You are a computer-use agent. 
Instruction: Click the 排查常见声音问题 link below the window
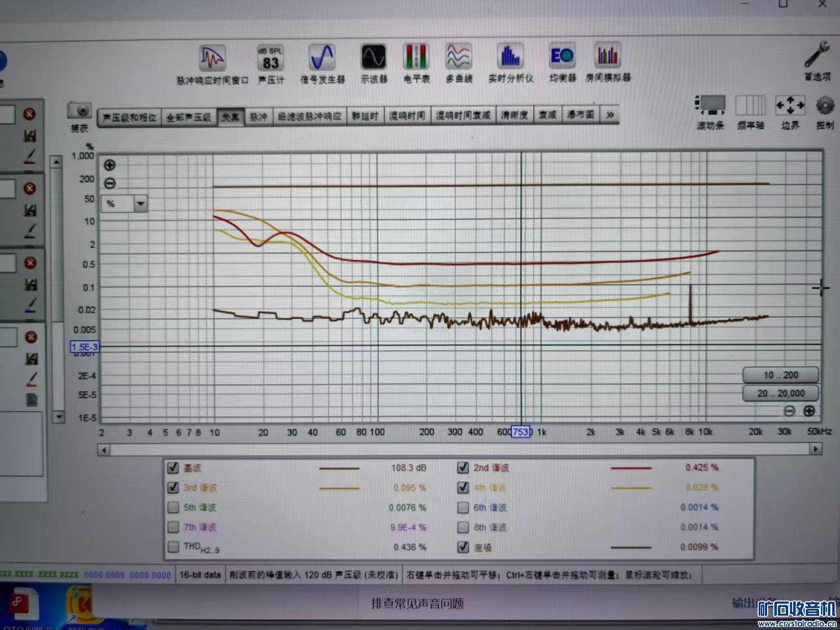(418, 603)
